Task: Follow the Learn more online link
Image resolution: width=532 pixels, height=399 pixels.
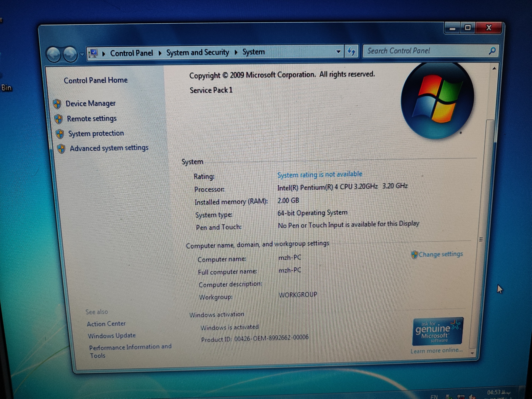Action: coord(437,350)
